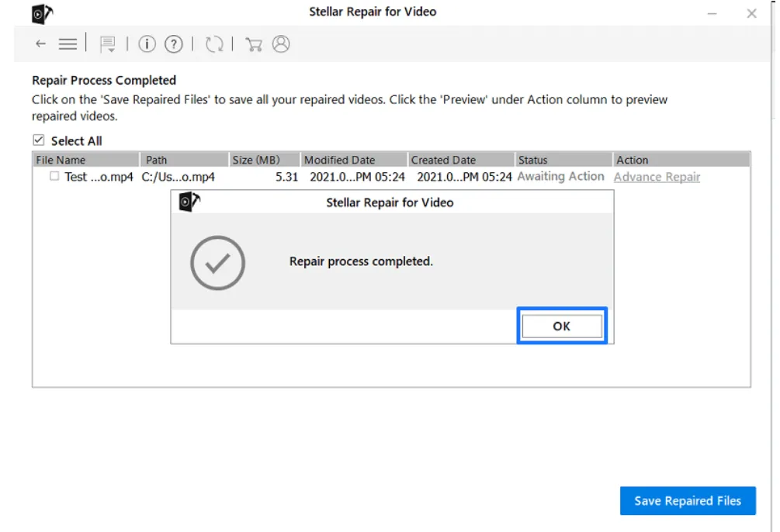Click the back arrow icon
Image resolution: width=780 pixels, height=532 pixels.
[x=41, y=44]
